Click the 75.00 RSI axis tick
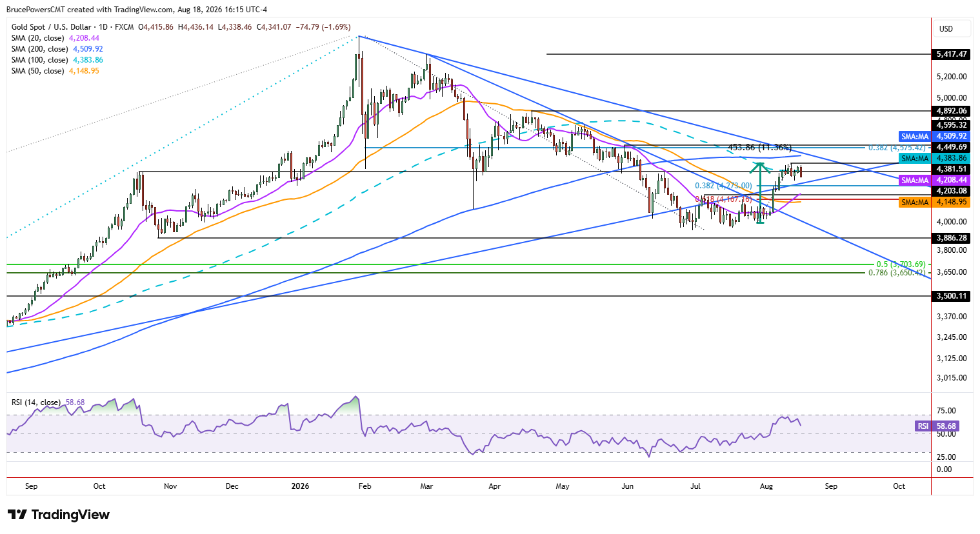Viewport: 980px width, 534px height. click(946, 411)
